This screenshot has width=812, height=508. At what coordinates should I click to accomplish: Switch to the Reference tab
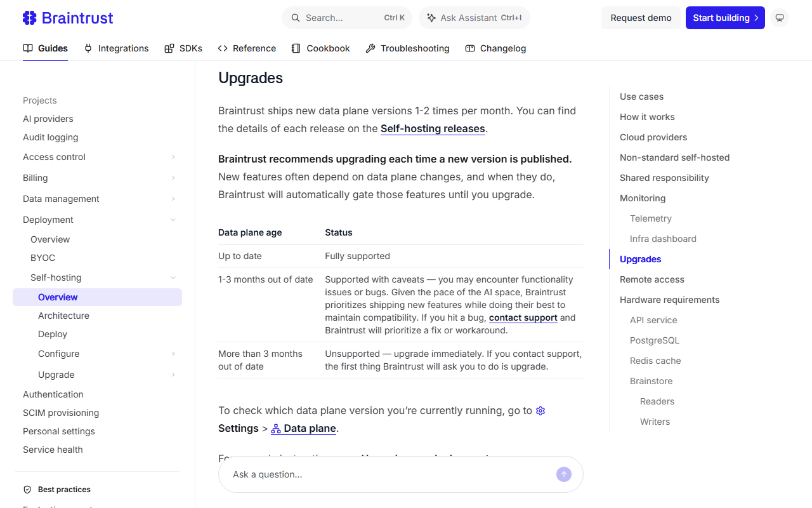click(x=247, y=48)
